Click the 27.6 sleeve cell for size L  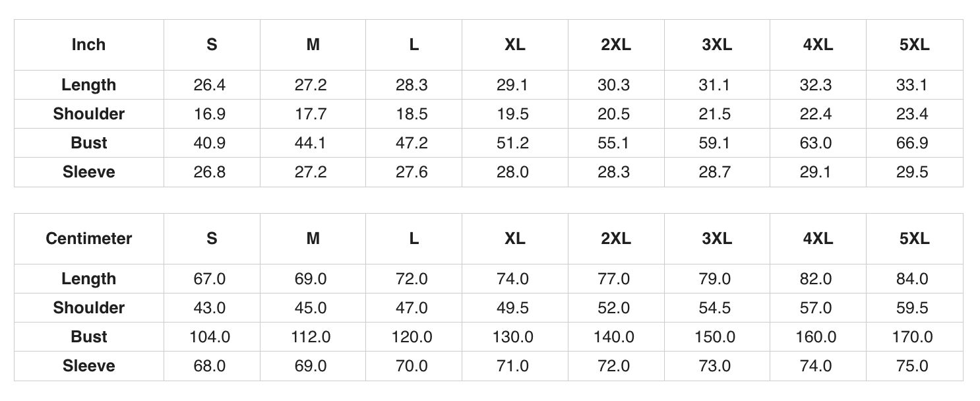(x=412, y=172)
